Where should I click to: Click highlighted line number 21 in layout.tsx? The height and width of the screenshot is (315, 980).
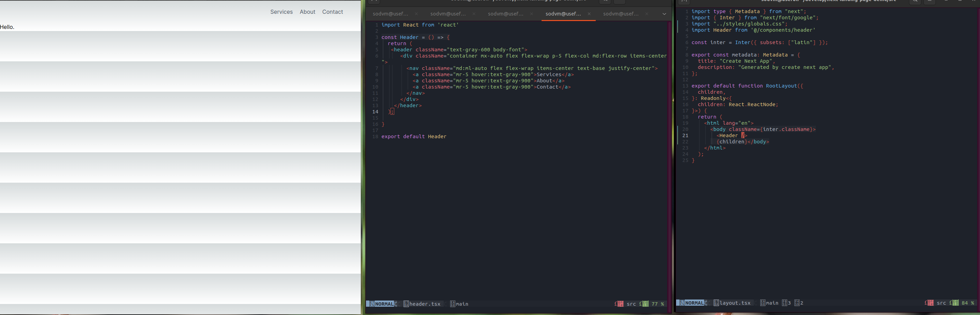(685, 136)
